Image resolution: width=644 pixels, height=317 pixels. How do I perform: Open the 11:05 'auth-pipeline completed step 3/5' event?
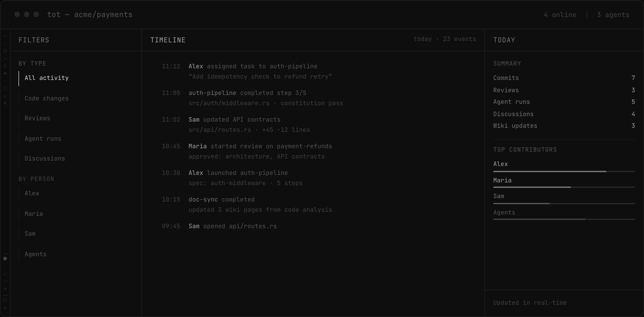click(247, 93)
